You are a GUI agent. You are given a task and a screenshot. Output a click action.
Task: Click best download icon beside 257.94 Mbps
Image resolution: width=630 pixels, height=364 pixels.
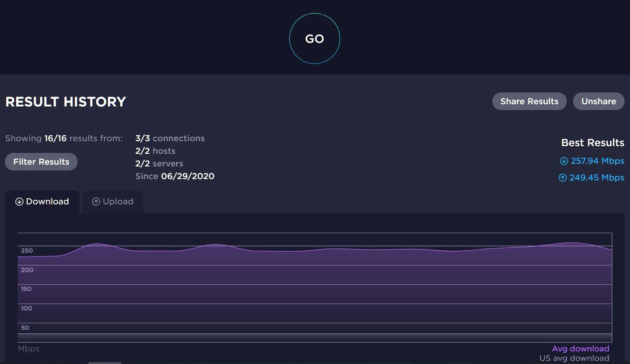[564, 161]
